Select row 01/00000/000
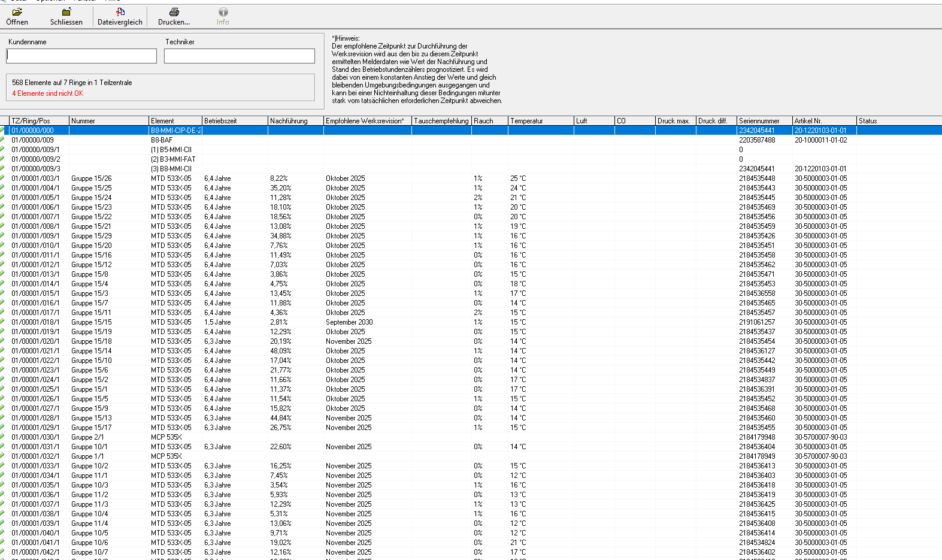This screenshot has width=942, height=560. pyautogui.click(x=471, y=131)
